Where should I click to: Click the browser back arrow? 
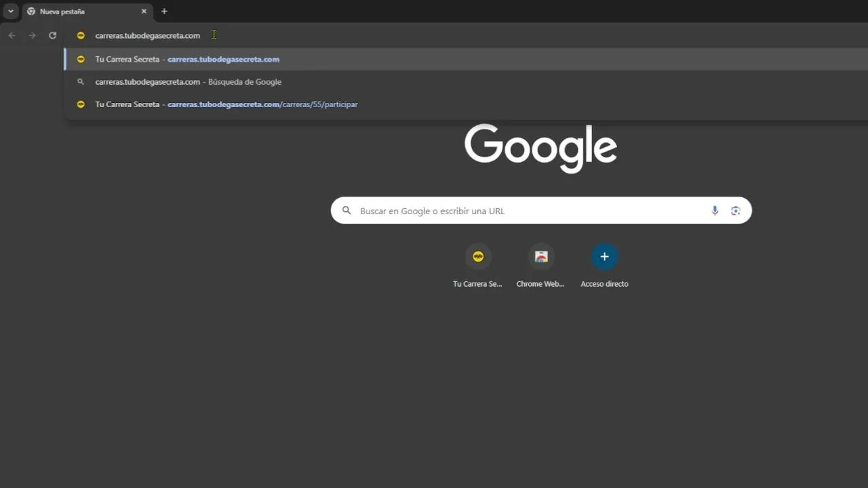pyautogui.click(x=12, y=35)
